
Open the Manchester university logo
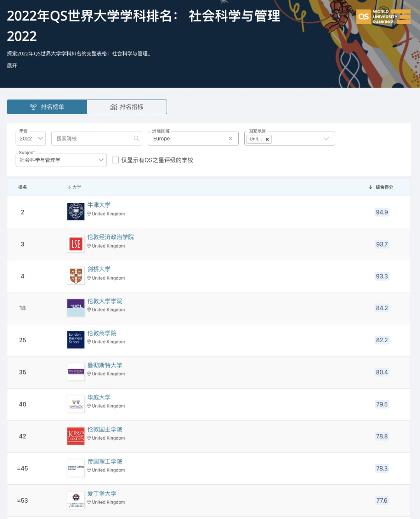76,372
